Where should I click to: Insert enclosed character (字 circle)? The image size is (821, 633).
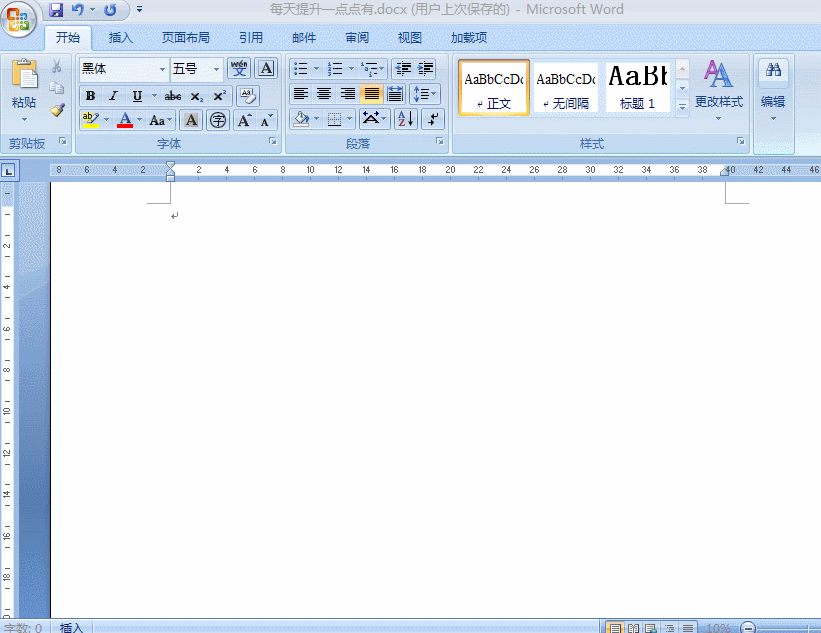218,120
